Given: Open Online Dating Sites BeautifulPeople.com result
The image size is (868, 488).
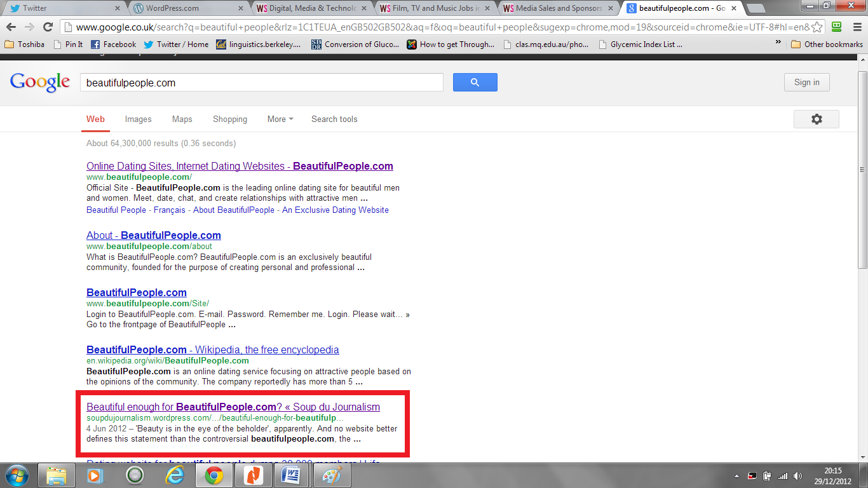Looking at the screenshot, I should click(240, 166).
